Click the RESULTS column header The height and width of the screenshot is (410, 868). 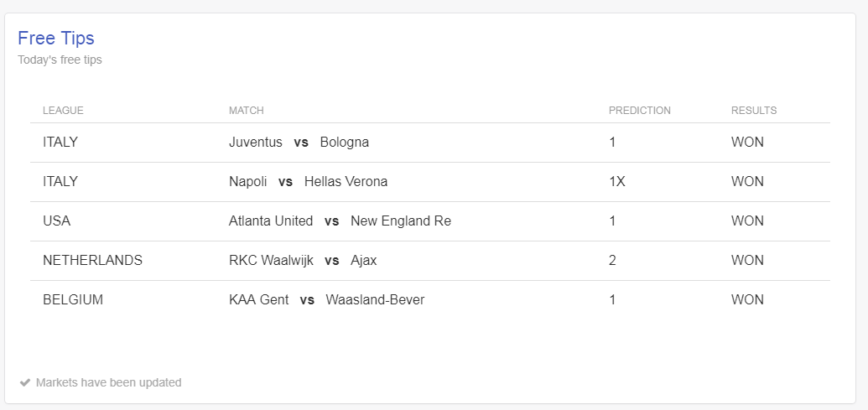pyautogui.click(x=753, y=111)
